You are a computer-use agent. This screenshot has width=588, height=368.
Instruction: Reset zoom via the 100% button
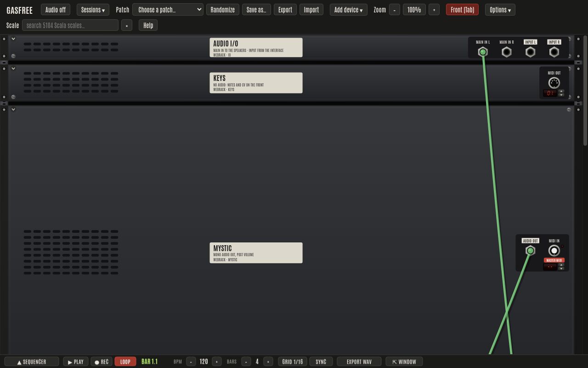[414, 10]
